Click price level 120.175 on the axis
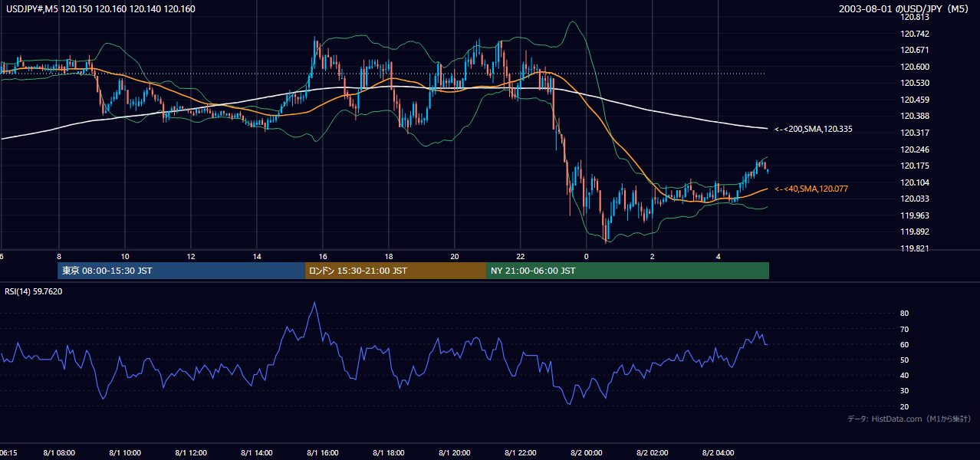980x460 pixels. 916,166
